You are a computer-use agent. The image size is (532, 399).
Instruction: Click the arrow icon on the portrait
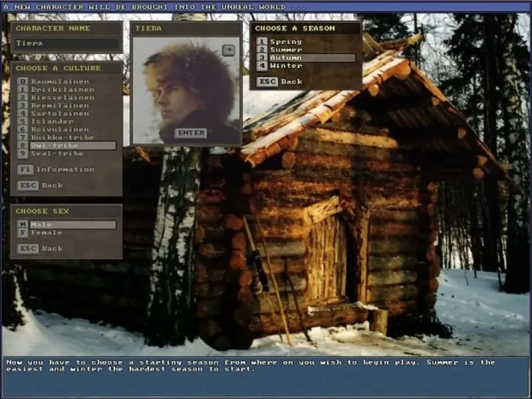[x=228, y=51]
